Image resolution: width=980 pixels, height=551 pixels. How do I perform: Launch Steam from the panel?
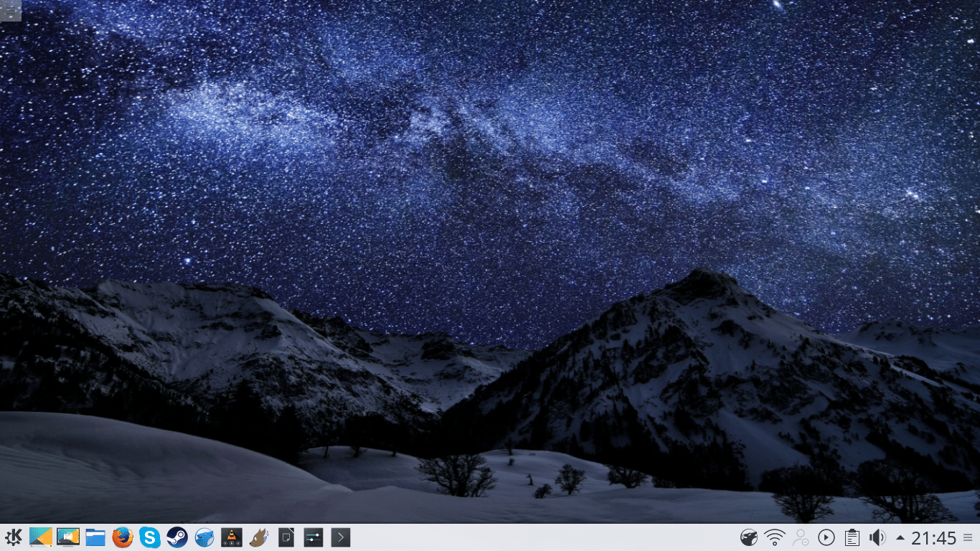point(177,537)
